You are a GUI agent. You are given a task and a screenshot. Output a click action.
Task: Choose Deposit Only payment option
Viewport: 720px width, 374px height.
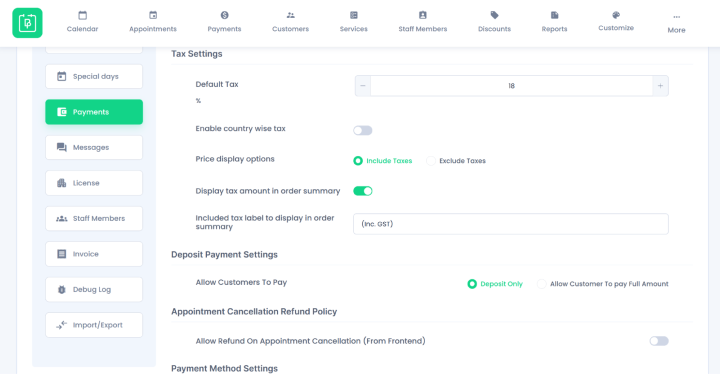coord(472,284)
